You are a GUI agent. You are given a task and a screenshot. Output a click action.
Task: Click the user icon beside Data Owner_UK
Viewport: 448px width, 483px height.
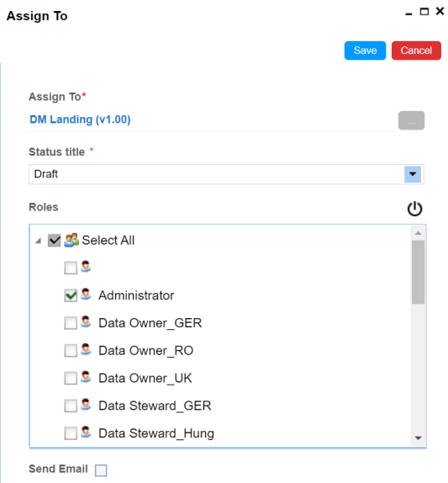coord(86,377)
